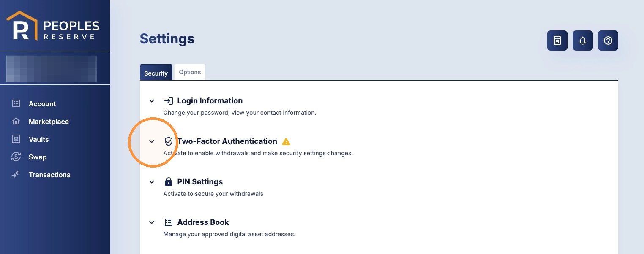This screenshot has width=644, height=254.
Task: Click the blurred account name banner
Action: [x=51, y=69]
